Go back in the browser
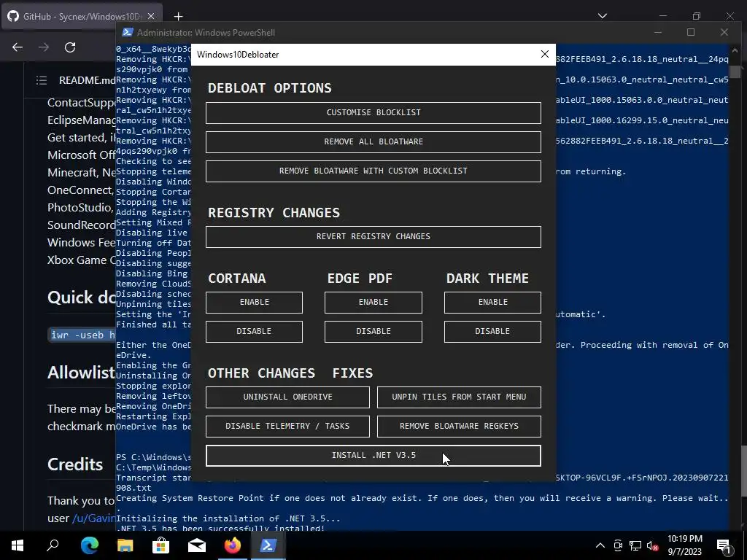Screen dimensions: 747x560 pyautogui.click(x=18, y=47)
